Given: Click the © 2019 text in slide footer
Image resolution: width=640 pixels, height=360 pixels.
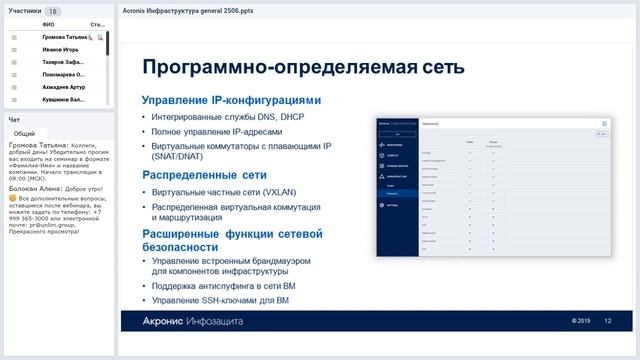Looking at the screenshot, I should coord(581,321).
